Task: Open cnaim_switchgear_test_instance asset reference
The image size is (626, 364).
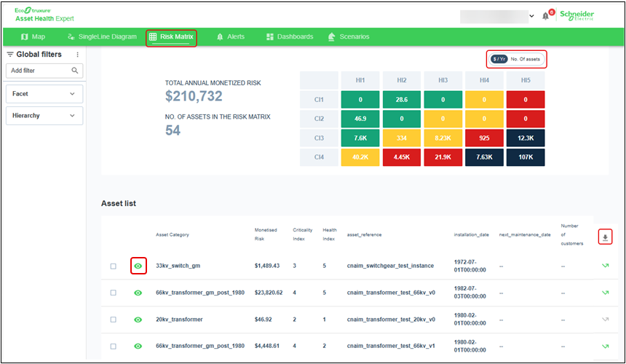Action: click(x=389, y=266)
